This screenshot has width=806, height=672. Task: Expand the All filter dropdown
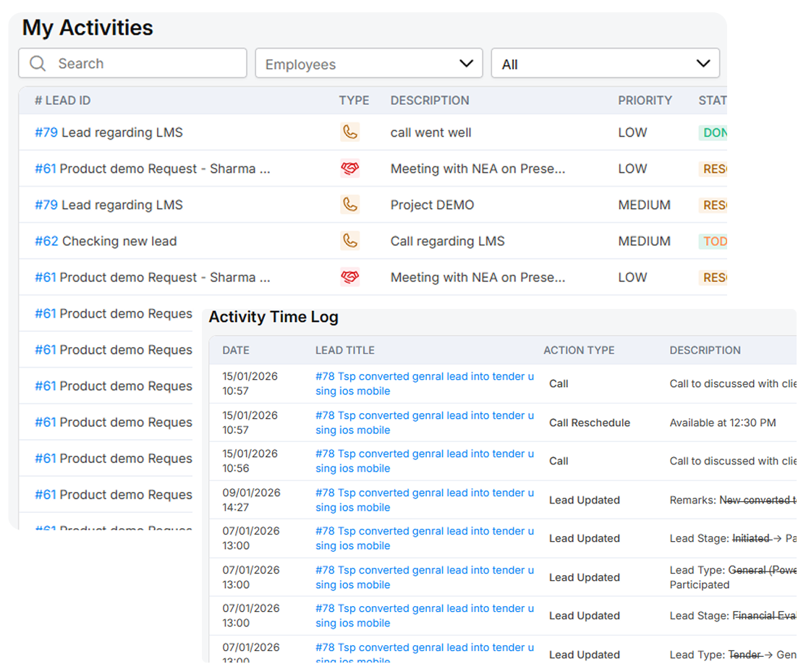click(x=605, y=64)
